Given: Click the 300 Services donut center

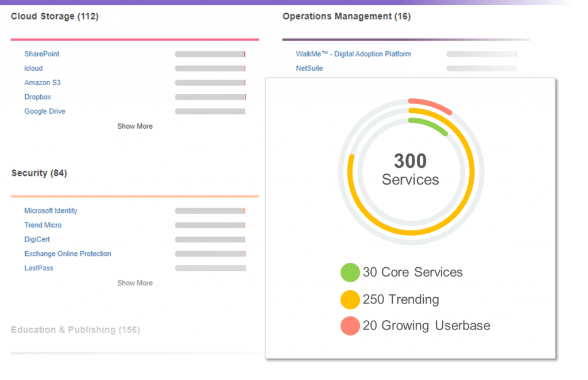Looking at the screenshot, I should pyautogui.click(x=411, y=170).
